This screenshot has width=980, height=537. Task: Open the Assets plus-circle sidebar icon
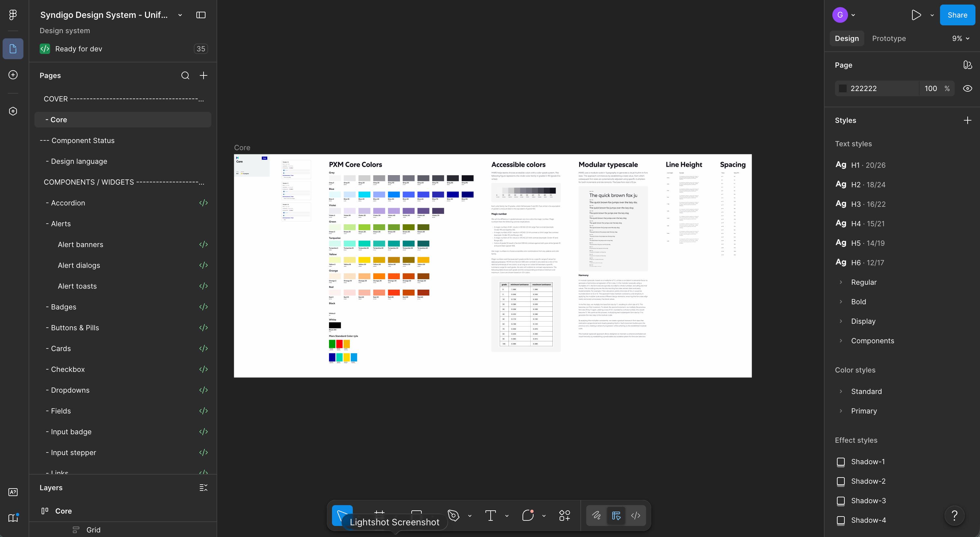pos(13,75)
